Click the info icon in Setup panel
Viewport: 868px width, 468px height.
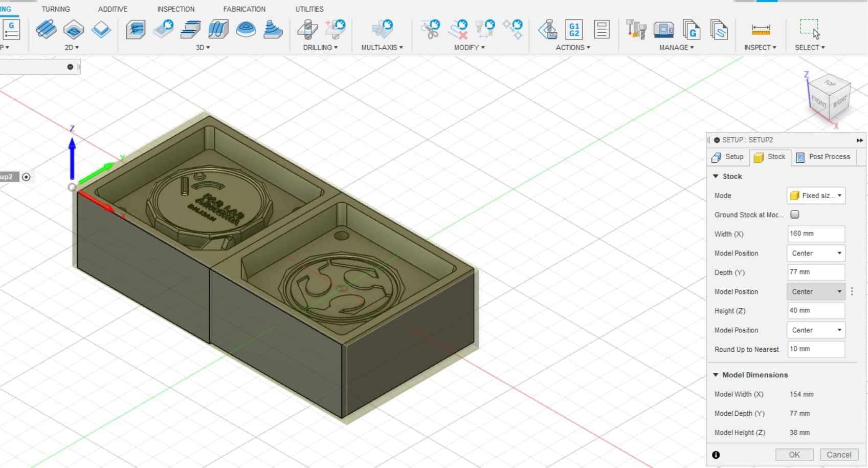(716, 455)
